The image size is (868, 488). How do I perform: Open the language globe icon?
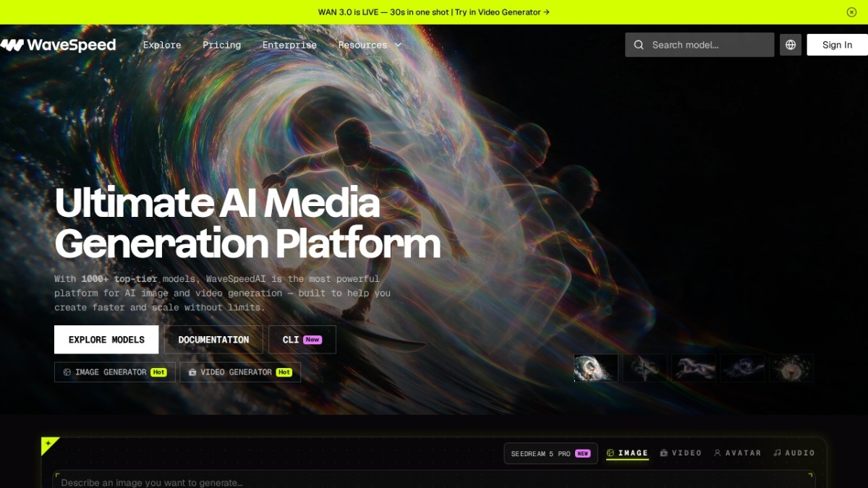click(791, 45)
